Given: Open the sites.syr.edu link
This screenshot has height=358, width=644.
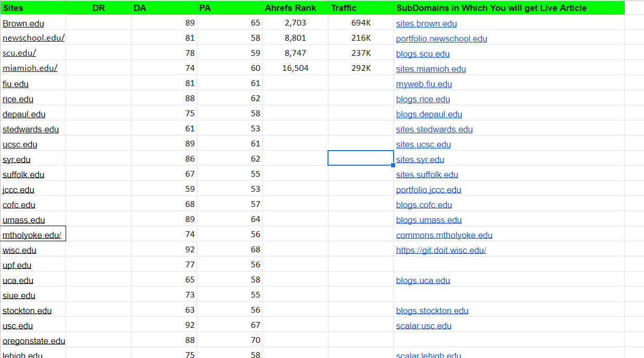Looking at the screenshot, I should tap(420, 159).
